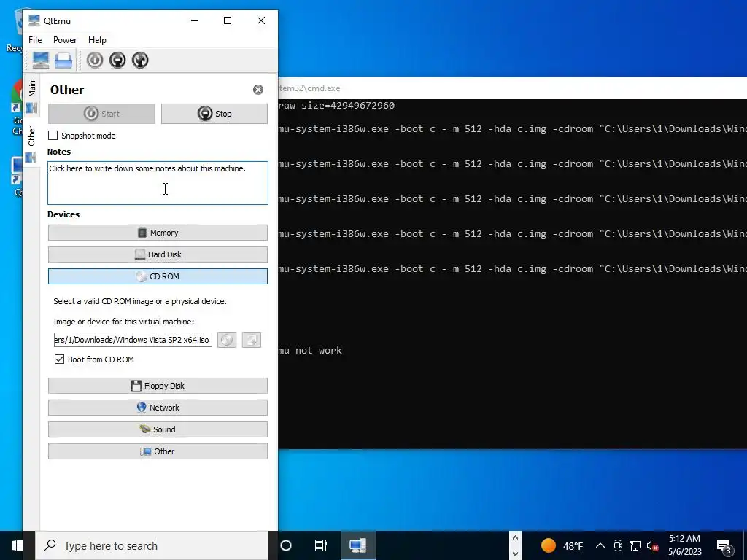Image resolution: width=747 pixels, height=560 pixels.
Task: Enable Snapshot mode checkbox
Action: [53, 136]
